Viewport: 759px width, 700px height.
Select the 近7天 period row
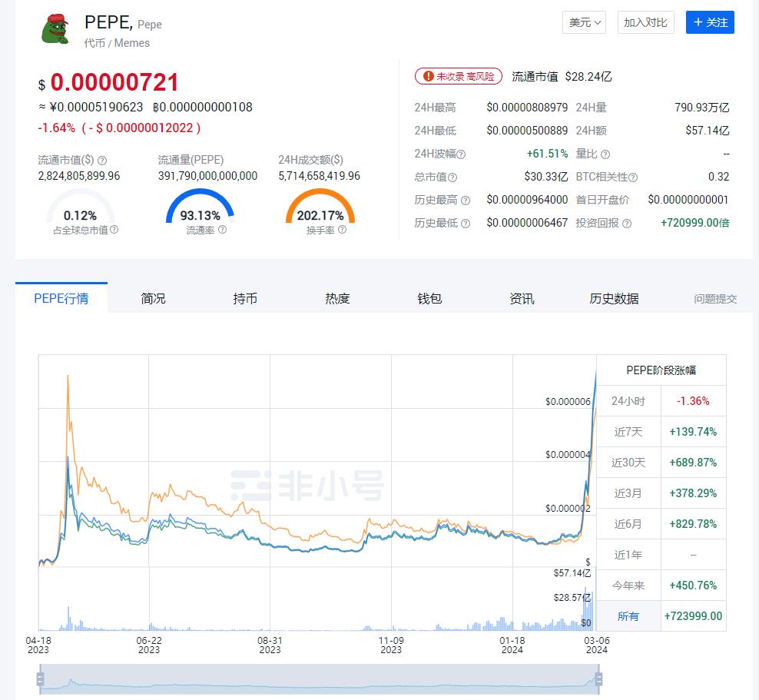[x=661, y=431]
